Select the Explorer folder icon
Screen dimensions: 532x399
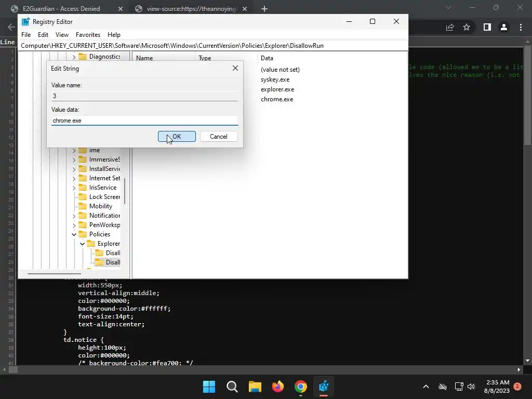pyautogui.click(x=91, y=243)
